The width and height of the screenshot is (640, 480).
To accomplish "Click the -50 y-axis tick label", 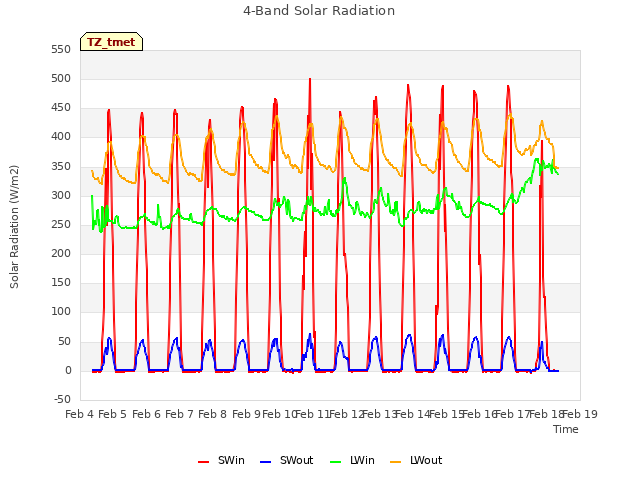I will pos(62,399).
